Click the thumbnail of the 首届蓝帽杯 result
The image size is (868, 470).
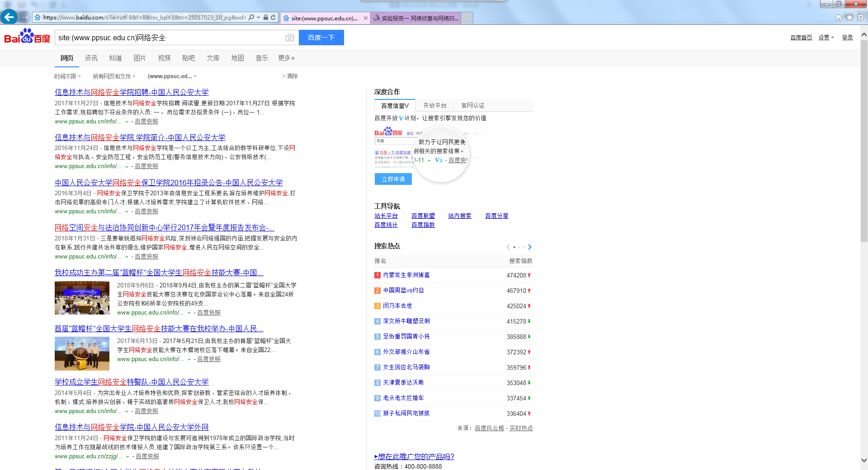click(x=82, y=353)
